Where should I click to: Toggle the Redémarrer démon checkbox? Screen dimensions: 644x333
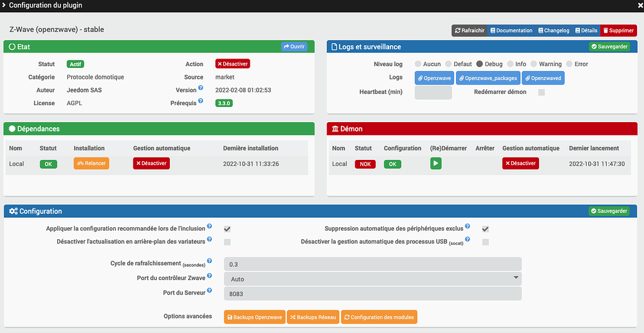[541, 93]
